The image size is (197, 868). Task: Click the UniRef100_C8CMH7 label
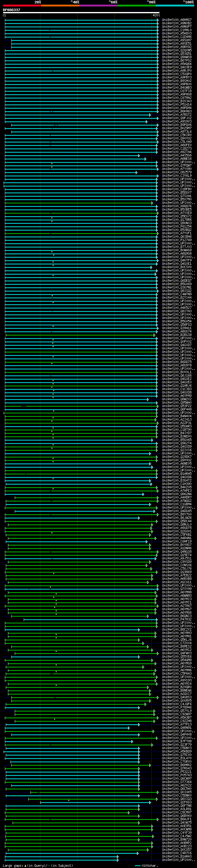[177, 812]
